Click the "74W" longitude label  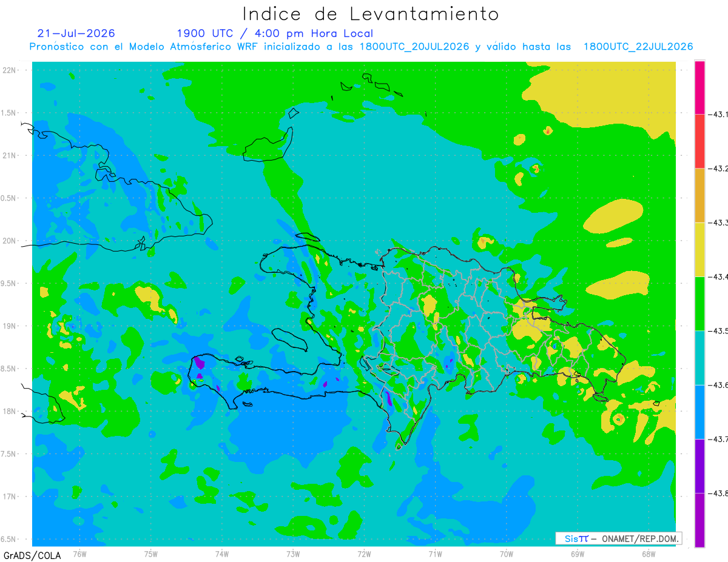tap(222, 554)
